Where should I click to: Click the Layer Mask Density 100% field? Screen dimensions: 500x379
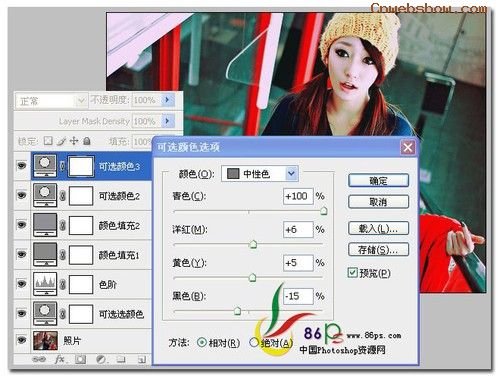(x=146, y=121)
